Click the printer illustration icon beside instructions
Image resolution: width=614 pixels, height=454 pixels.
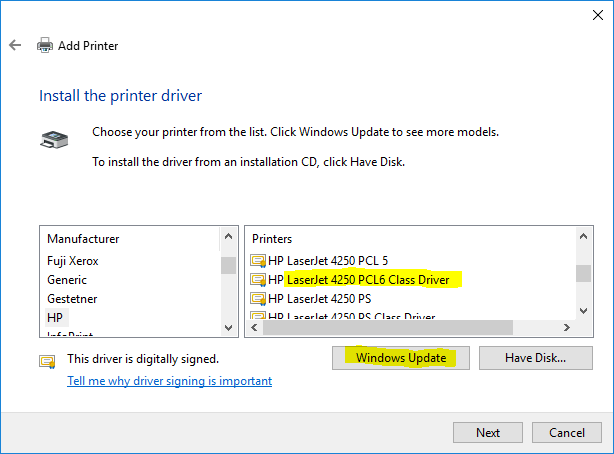point(55,141)
